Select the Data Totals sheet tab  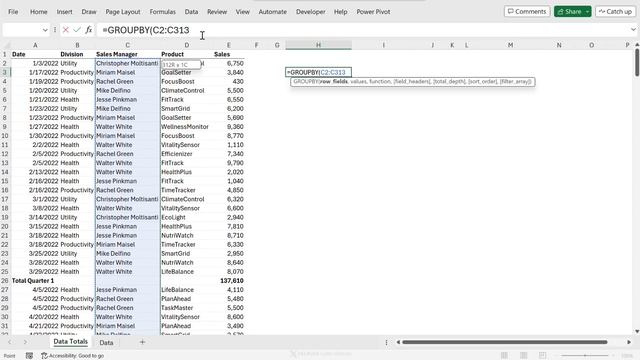[x=71, y=342]
